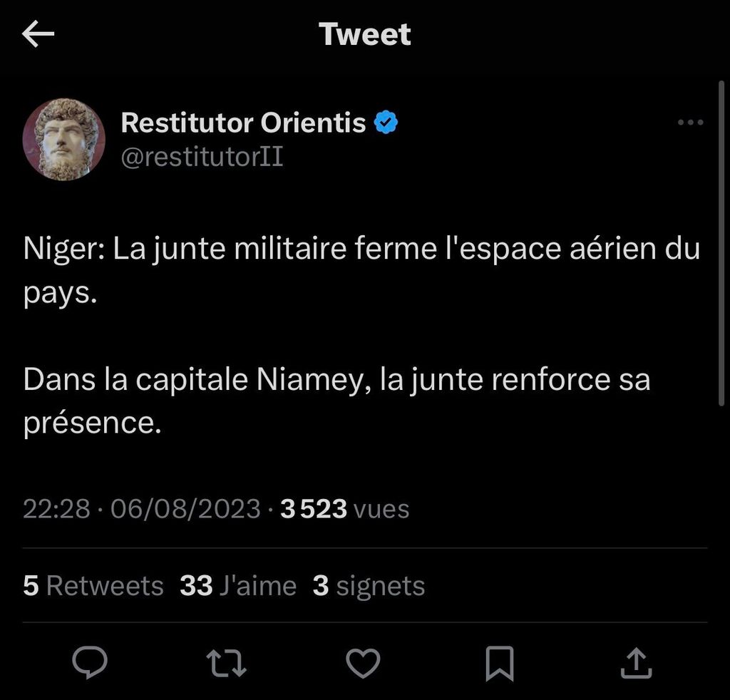Click the blue verified badge
The height and width of the screenshot is (700, 730).
click(386, 123)
